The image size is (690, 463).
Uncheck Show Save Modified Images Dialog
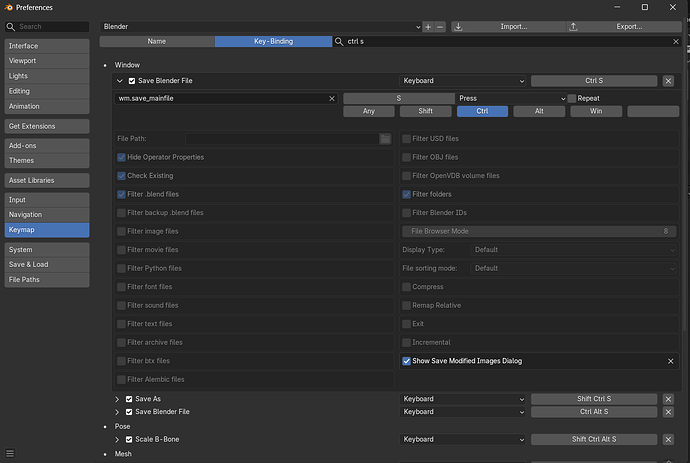tap(406, 361)
